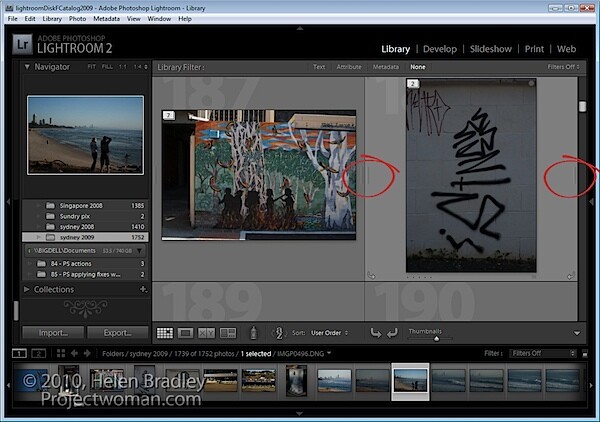Select the Singapore 2008 folder
Viewport: 600px width, 422px height.
coord(85,205)
